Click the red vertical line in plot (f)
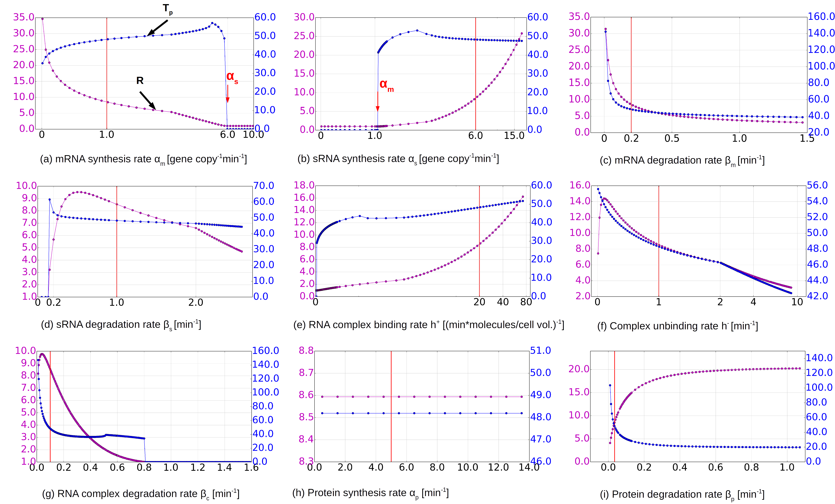The height and width of the screenshot is (504, 835). pos(659,241)
